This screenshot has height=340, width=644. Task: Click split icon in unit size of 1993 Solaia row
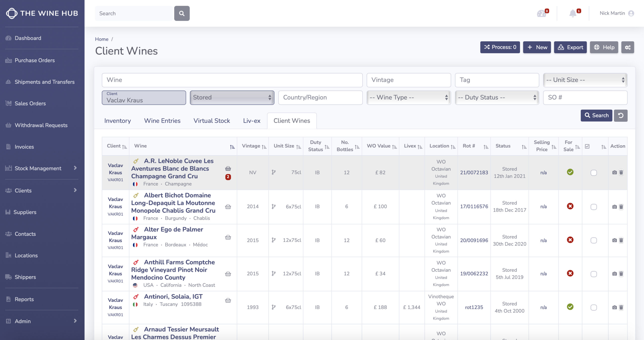[274, 307]
